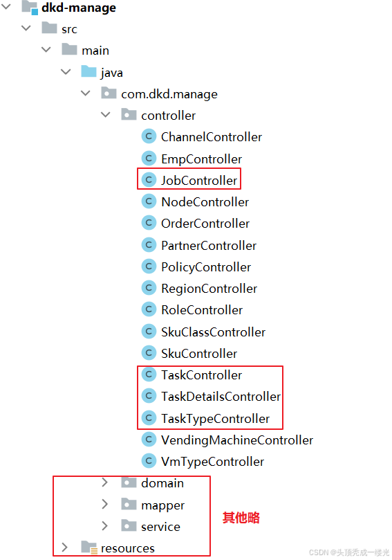Image resolution: width=392 pixels, height=560 pixels.
Task: Expand the resources folder
Action: (64, 547)
